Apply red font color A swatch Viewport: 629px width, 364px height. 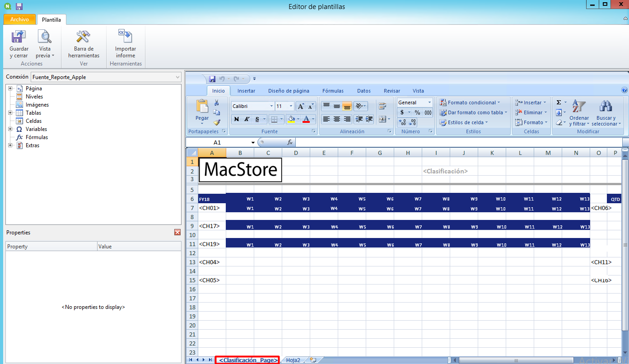point(306,119)
